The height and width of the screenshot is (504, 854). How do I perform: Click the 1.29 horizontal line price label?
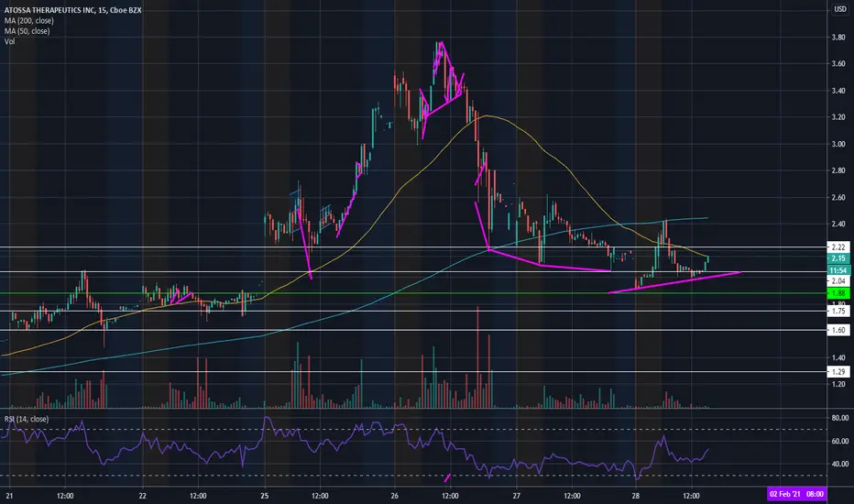click(x=838, y=372)
